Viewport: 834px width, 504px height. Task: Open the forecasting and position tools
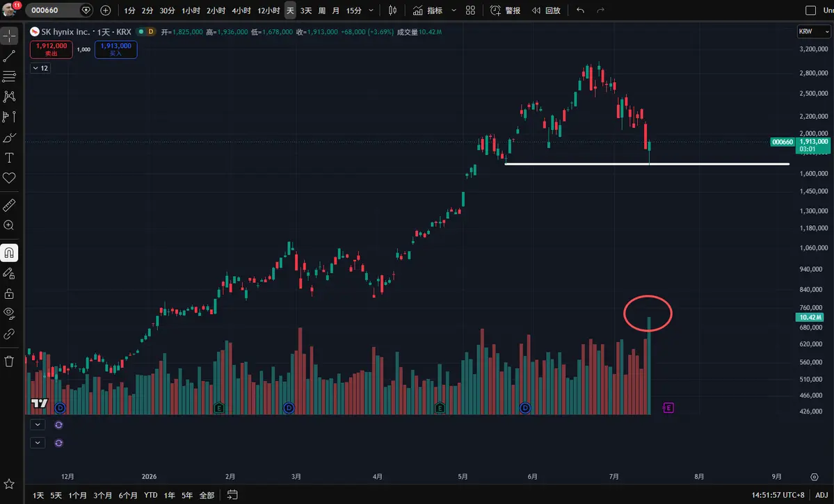[x=9, y=116]
